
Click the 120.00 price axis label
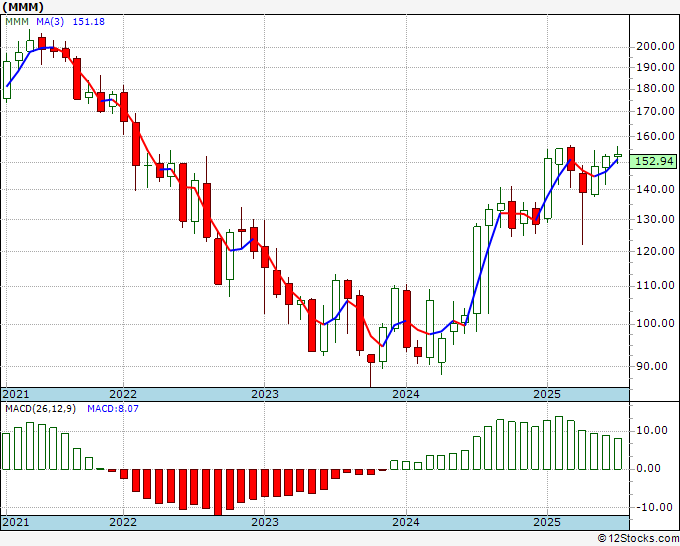tap(655, 251)
